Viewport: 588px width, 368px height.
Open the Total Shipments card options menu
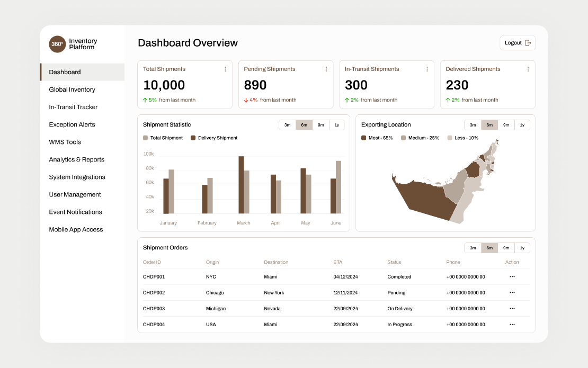pyautogui.click(x=226, y=69)
